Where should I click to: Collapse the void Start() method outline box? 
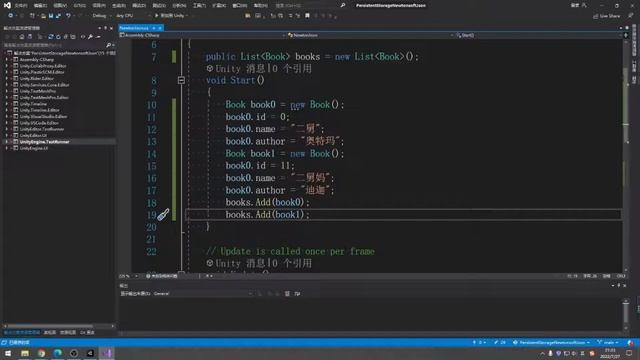coord(182,80)
